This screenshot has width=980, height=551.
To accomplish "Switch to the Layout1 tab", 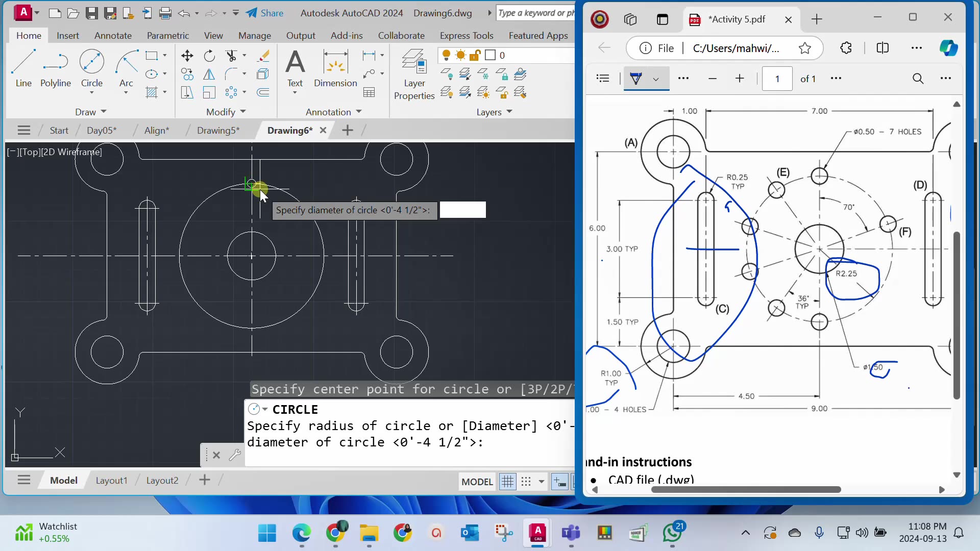I will [111, 480].
